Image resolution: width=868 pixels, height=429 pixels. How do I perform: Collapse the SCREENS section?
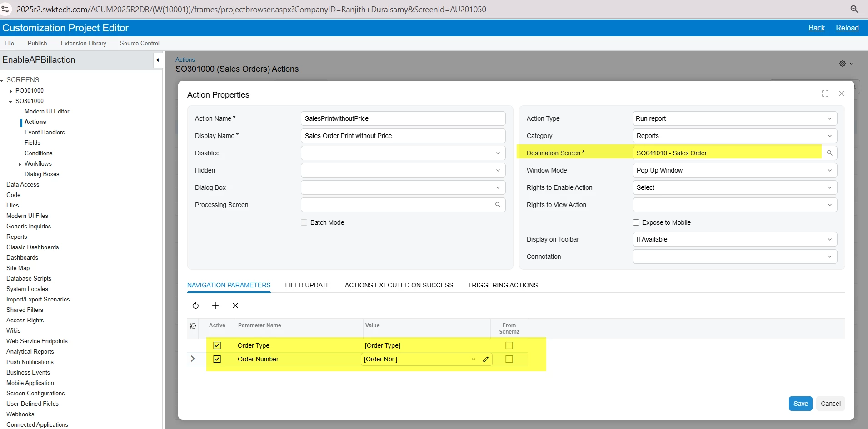pos(2,80)
